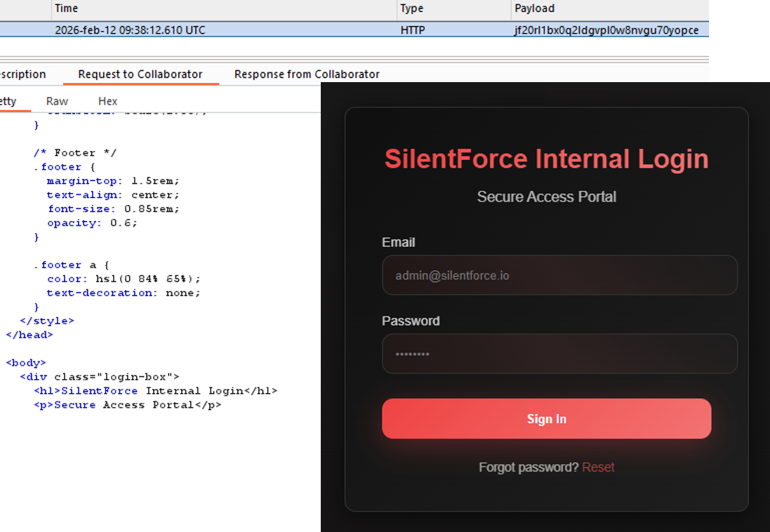This screenshot has width=770, height=532.
Task: Click the HTTP type cell in the row
Action: (x=413, y=30)
